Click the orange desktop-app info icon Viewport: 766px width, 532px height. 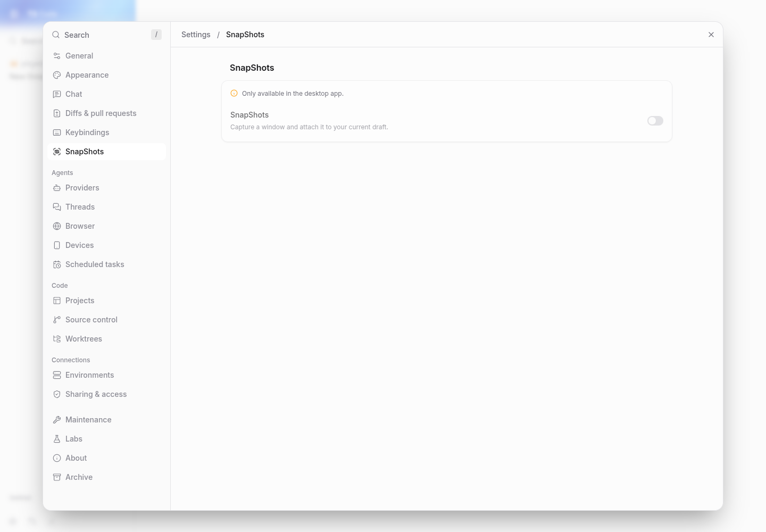pos(234,93)
